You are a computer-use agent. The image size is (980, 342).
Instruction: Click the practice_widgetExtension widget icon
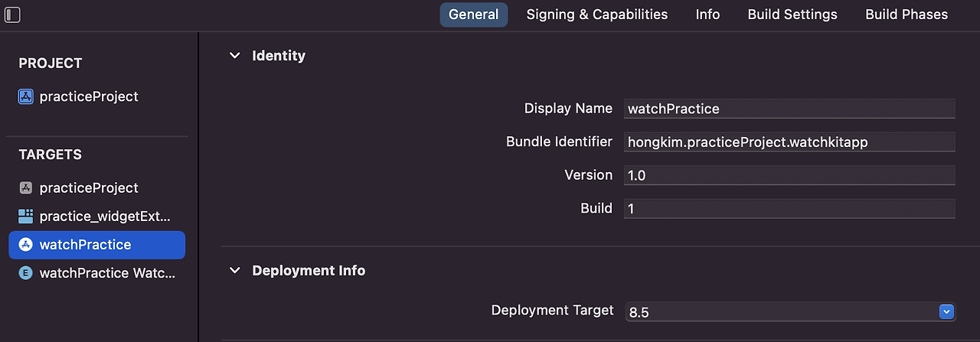pos(26,216)
